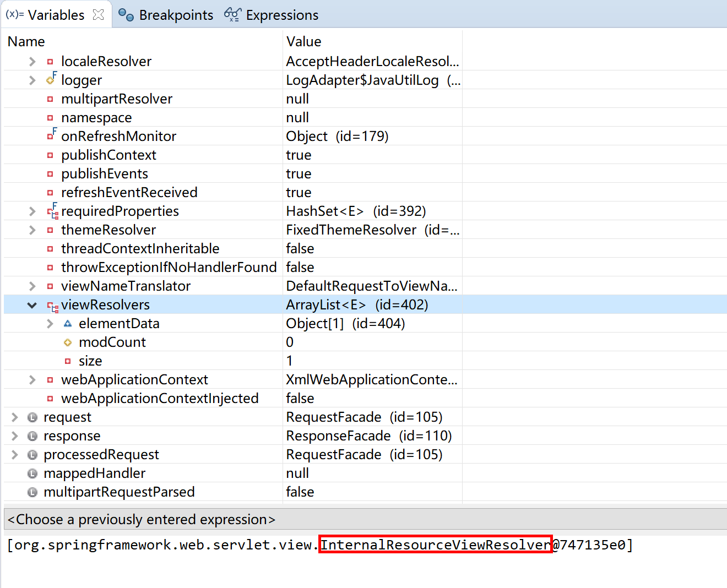Expand the elementData array

tap(50, 324)
